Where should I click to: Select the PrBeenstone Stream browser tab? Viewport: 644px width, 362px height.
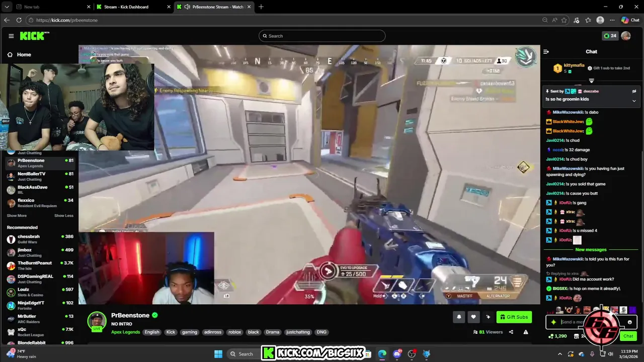coord(214,7)
